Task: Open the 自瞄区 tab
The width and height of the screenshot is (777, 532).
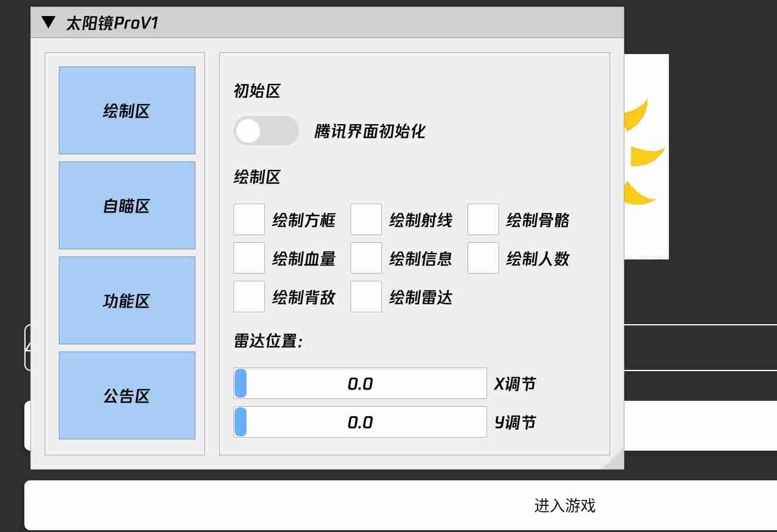Action: [127, 205]
